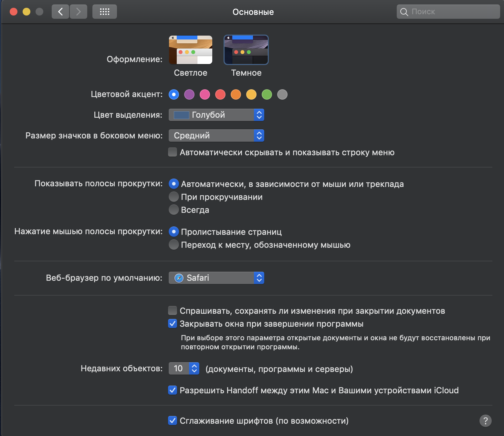Choose the orange accent color
This screenshot has height=436, width=504.
coord(236,94)
